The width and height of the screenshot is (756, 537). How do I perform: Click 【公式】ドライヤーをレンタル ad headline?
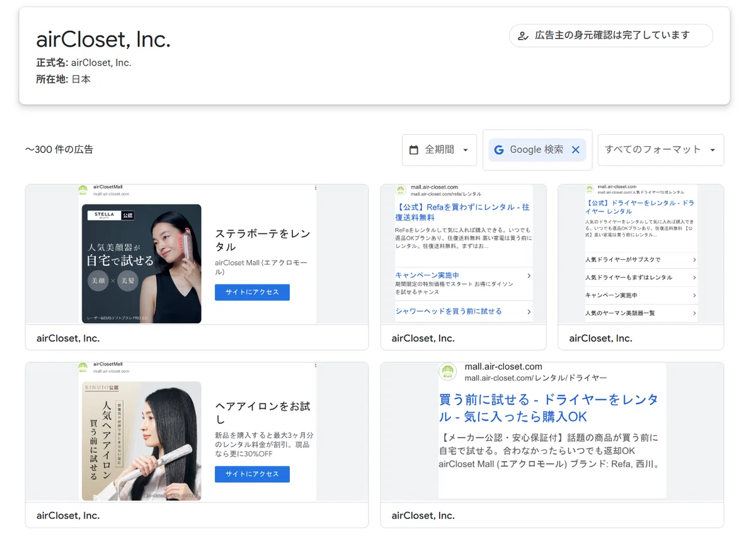(640, 207)
